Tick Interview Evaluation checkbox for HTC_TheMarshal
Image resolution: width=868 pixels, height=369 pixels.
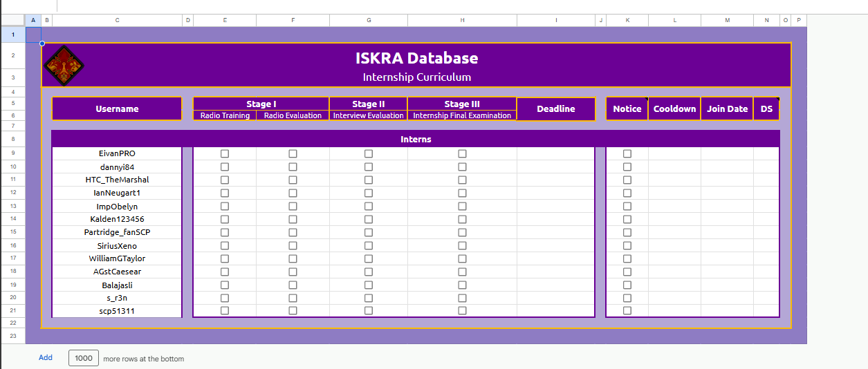(x=369, y=180)
